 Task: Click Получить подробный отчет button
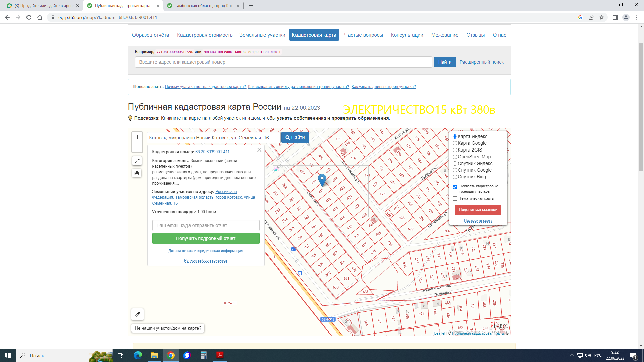[206, 238]
